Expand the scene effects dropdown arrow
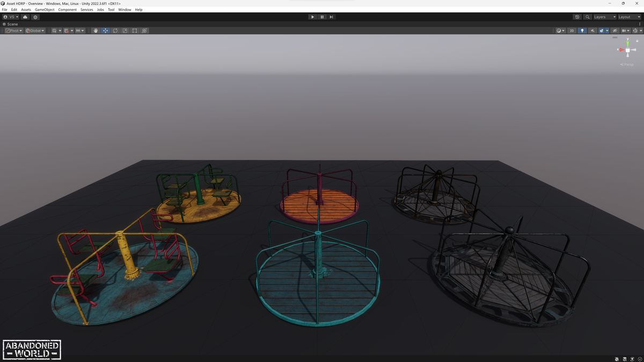This screenshot has height=362, width=644. pos(607,31)
